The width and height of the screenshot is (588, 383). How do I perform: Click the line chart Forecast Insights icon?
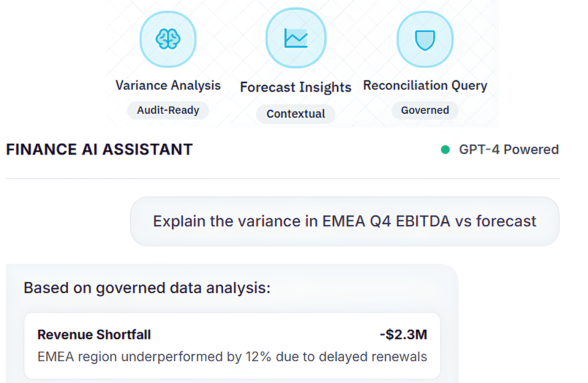click(296, 38)
